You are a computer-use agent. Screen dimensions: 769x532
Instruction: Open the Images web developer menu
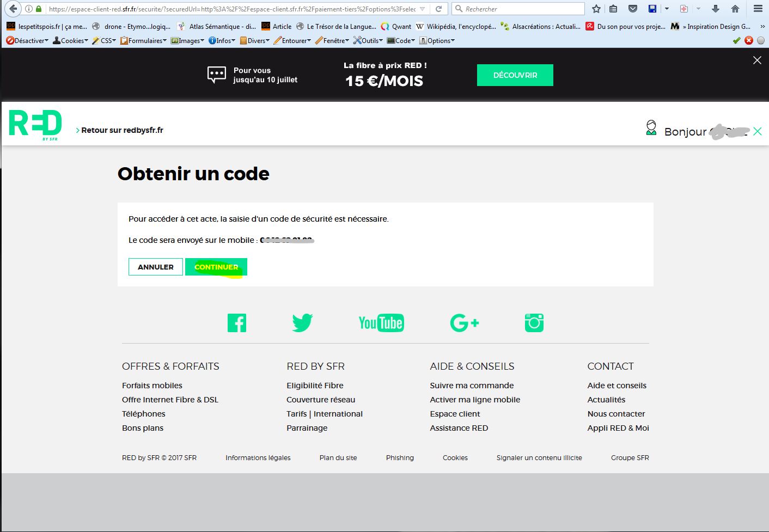(187, 40)
